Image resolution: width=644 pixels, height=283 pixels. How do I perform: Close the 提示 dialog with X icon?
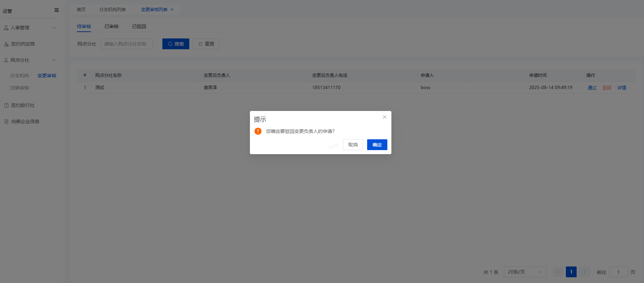(384, 117)
